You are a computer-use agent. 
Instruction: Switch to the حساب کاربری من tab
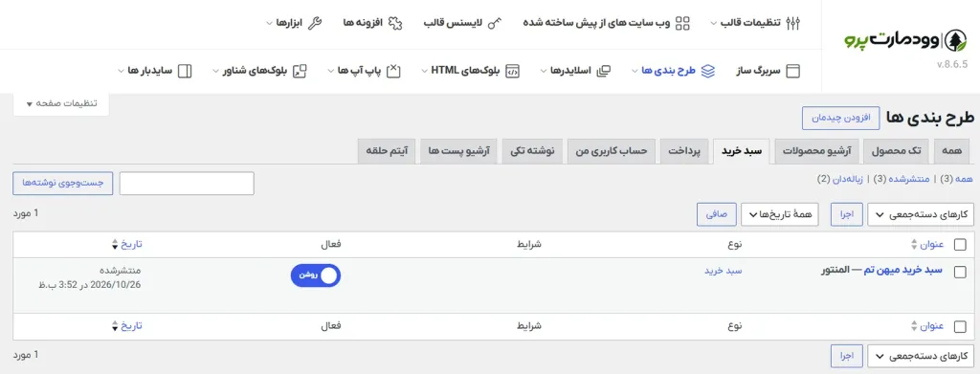coord(612,152)
